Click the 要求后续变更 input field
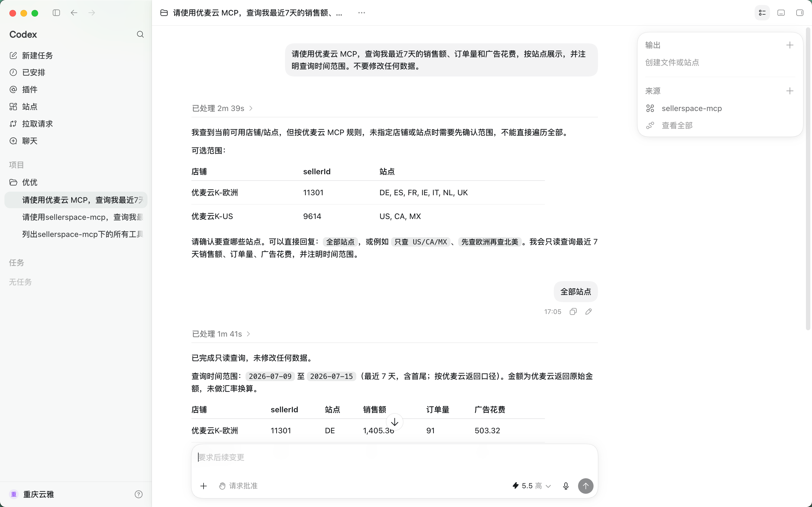 click(x=394, y=457)
